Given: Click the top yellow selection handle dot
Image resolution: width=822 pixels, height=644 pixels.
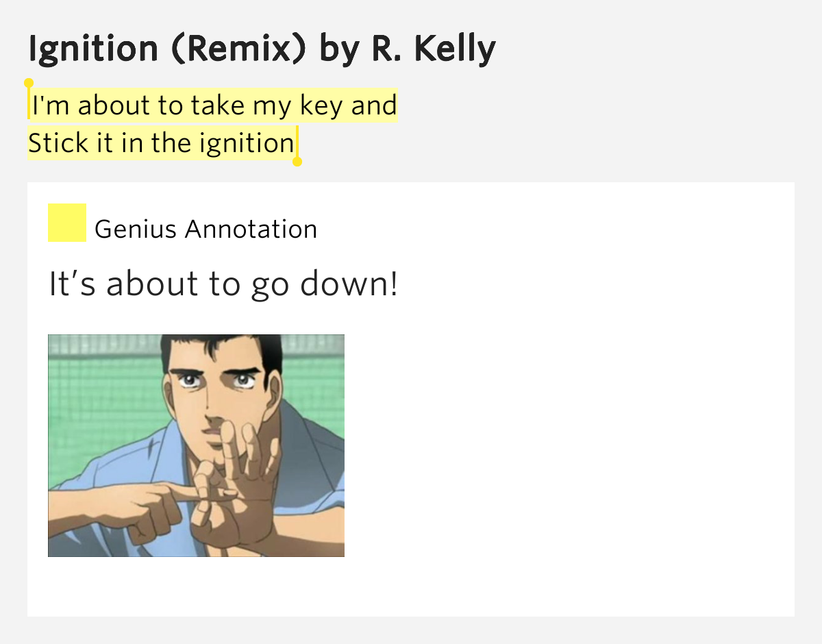Looking at the screenshot, I should pyautogui.click(x=29, y=83).
